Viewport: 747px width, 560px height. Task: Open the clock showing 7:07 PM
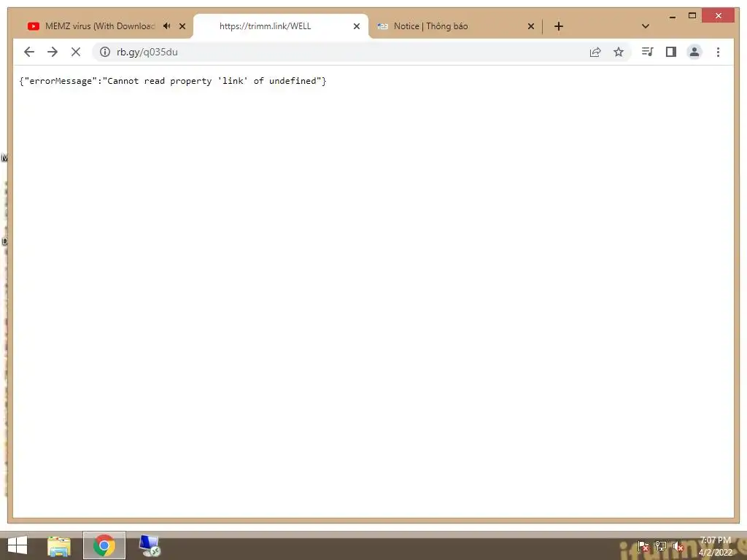[x=715, y=546]
